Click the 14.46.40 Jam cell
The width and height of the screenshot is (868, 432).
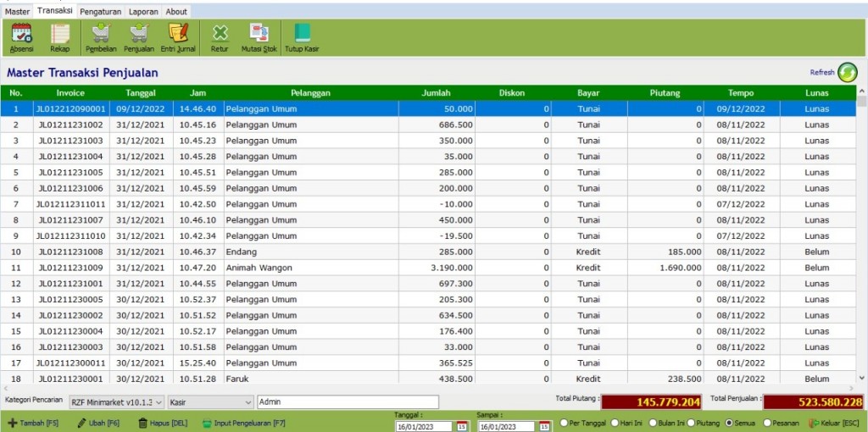pyautogui.click(x=198, y=109)
